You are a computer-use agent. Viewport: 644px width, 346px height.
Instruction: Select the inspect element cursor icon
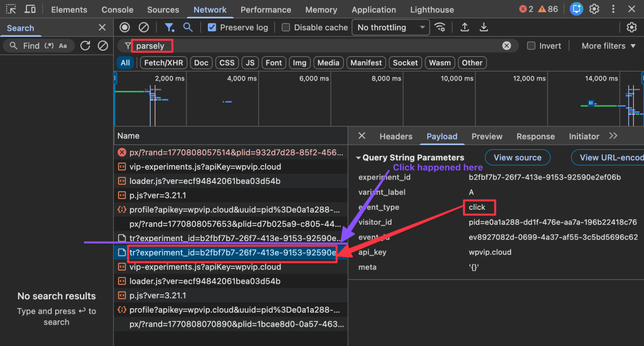(11, 9)
